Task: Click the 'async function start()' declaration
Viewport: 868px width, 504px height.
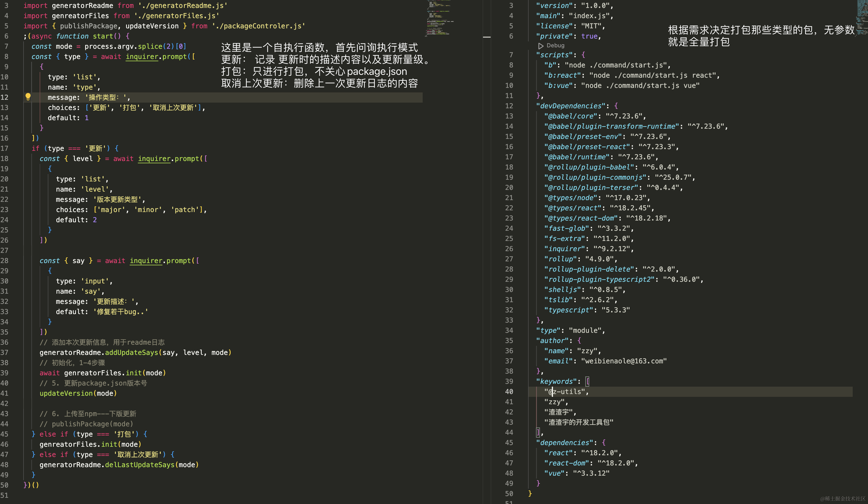Action: click(x=76, y=36)
